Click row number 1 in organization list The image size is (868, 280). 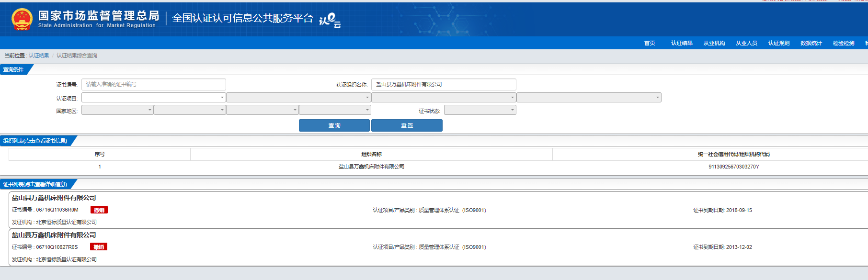100,167
